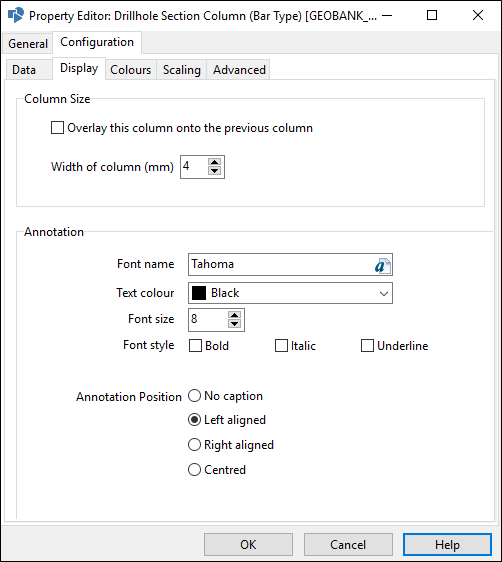
Task: Go to the Scaling sub-tab
Action: [x=182, y=70]
